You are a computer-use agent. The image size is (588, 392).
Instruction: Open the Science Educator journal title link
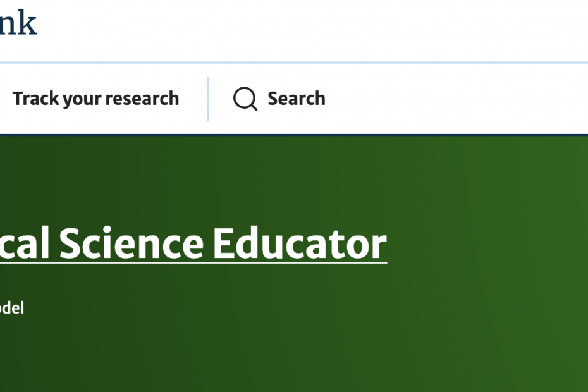tap(193, 243)
